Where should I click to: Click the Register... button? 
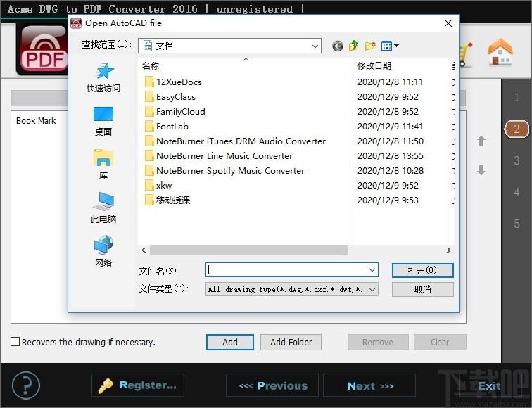(x=138, y=385)
